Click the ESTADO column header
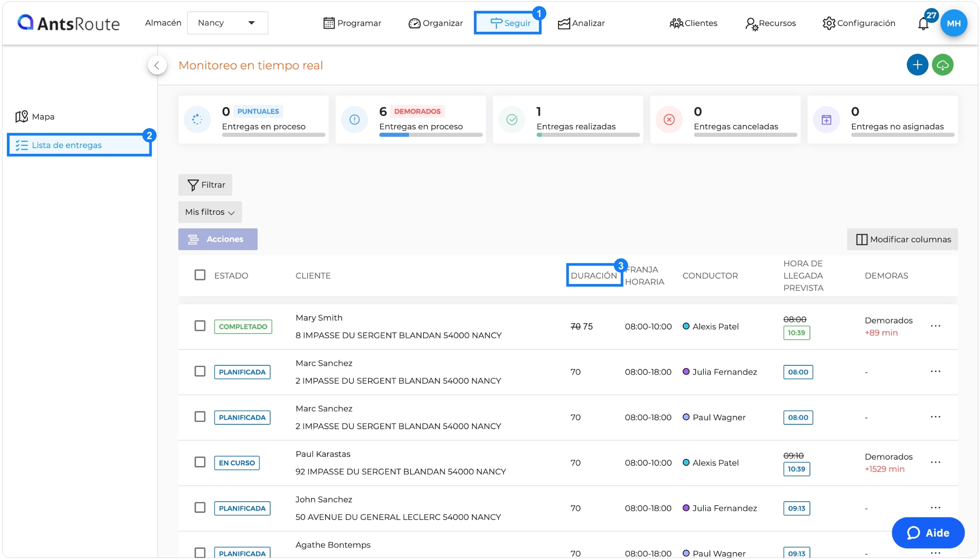 point(231,276)
